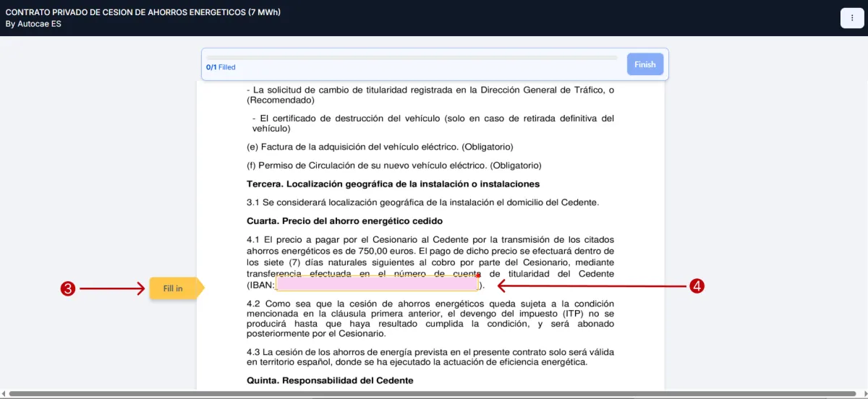
Task: Click the By Autocae ES text
Action: pos(33,24)
